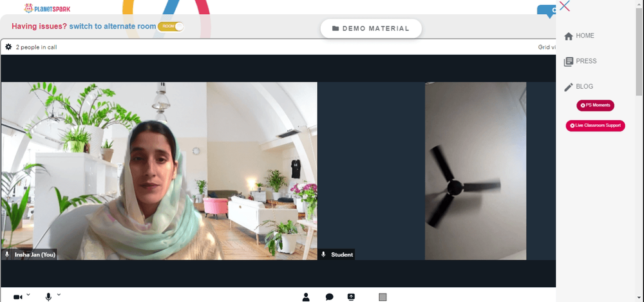This screenshot has width=644, height=302.
Task: Open the chat bubble
Action: click(x=329, y=297)
